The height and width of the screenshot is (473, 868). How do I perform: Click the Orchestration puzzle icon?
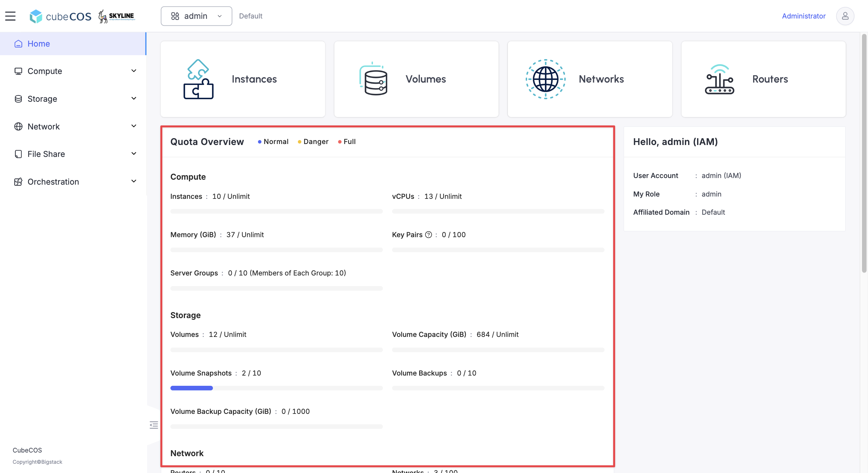pyautogui.click(x=18, y=182)
